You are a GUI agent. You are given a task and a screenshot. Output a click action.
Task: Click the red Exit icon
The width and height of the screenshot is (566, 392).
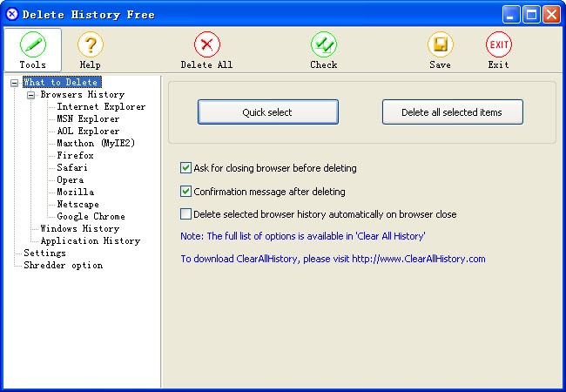[498, 44]
